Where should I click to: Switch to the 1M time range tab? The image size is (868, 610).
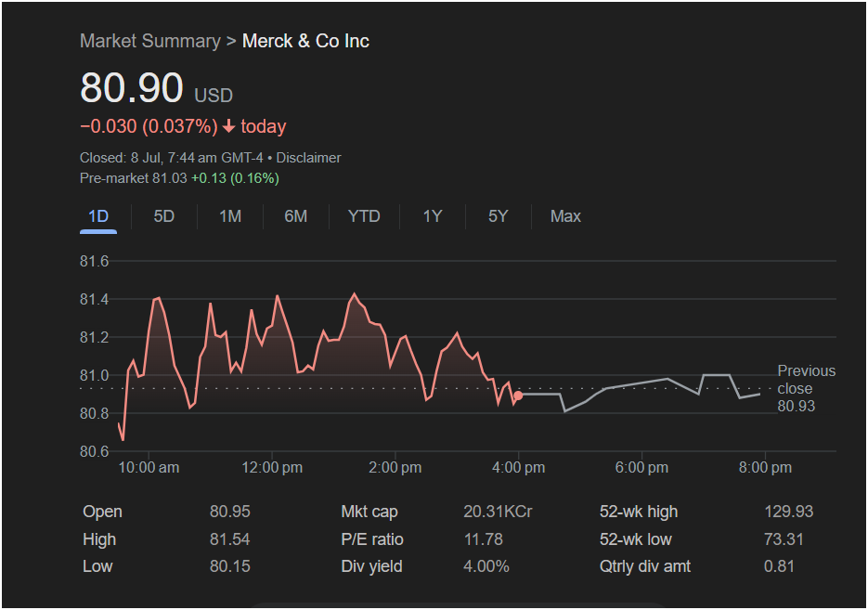229,216
